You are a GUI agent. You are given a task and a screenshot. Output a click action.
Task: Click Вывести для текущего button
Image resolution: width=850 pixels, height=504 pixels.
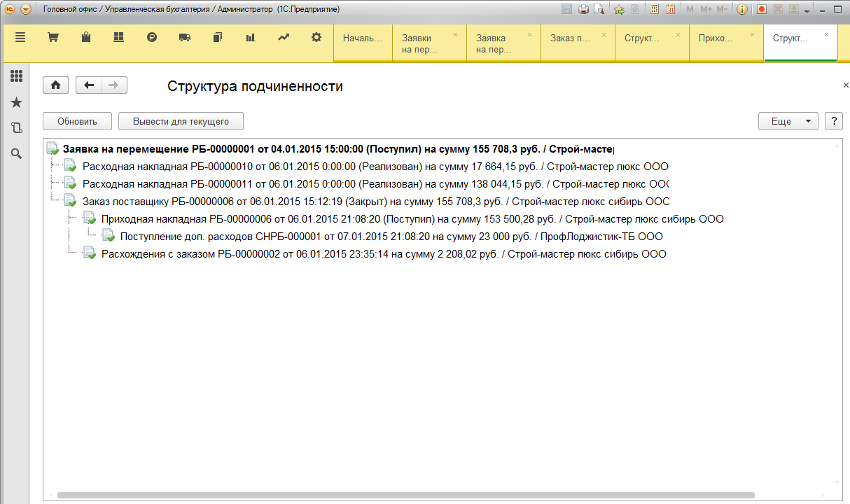(x=181, y=121)
